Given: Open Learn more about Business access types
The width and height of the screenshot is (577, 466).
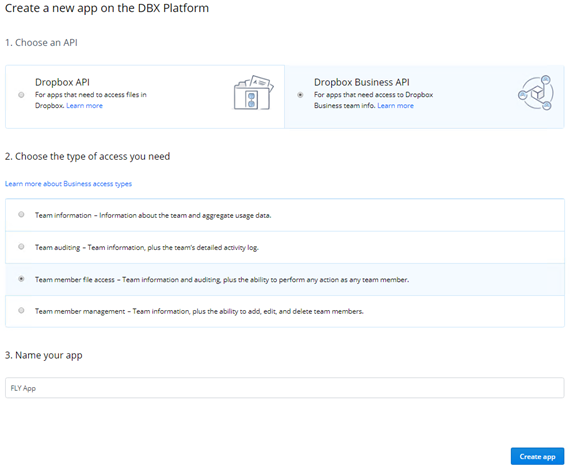Looking at the screenshot, I should pos(68,184).
